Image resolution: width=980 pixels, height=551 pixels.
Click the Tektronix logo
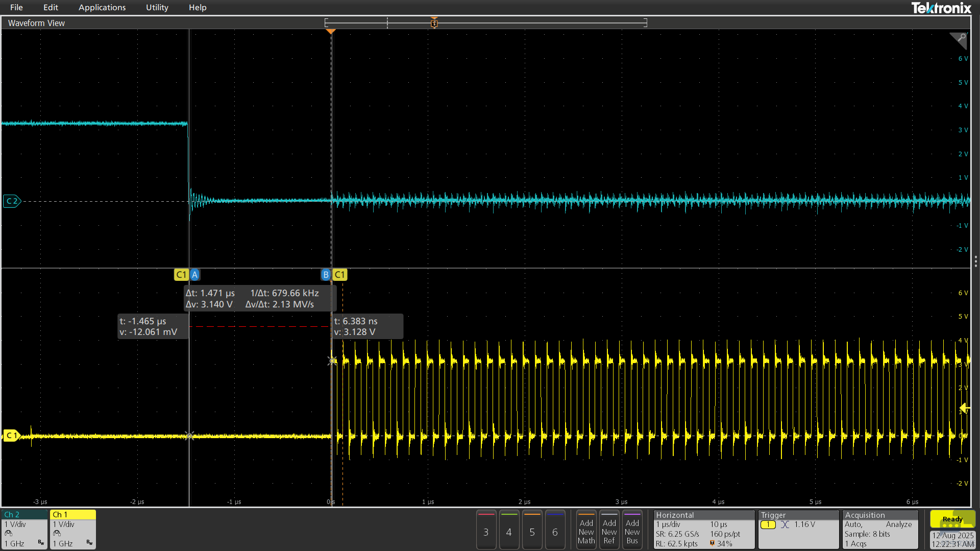pyautogui.click(x=941, y=8)
